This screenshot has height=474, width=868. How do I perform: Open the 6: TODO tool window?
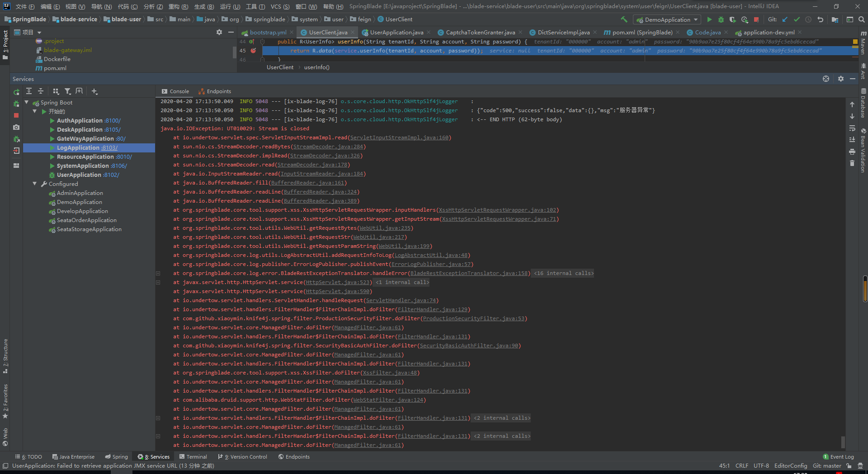(x=28, y=457)
